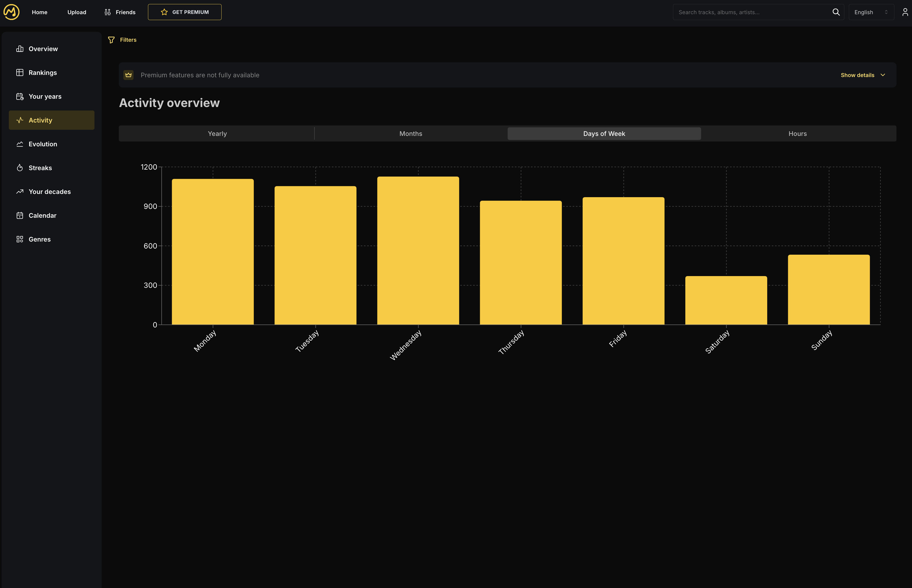Expand Show details in premium banner
The image size is (912, 588).
862,75
